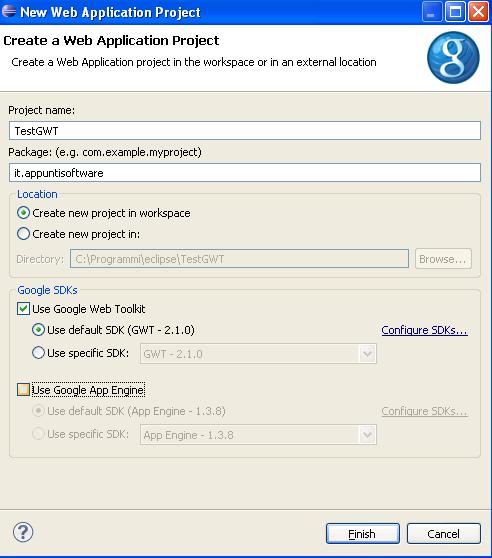Viewport: 492px width, 558px height.
Task: Click the Google plugin logo icon
Action: (453, 58)
